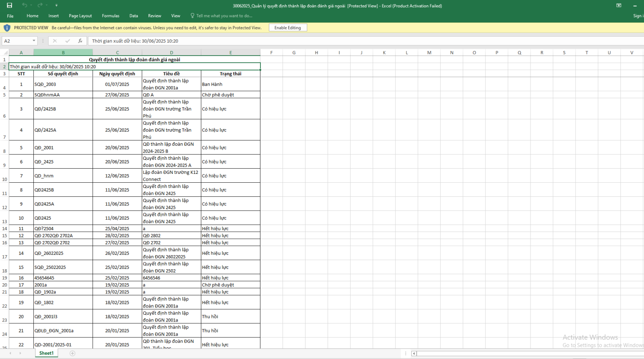Select the Sheet1 worksheet tab

46,353
